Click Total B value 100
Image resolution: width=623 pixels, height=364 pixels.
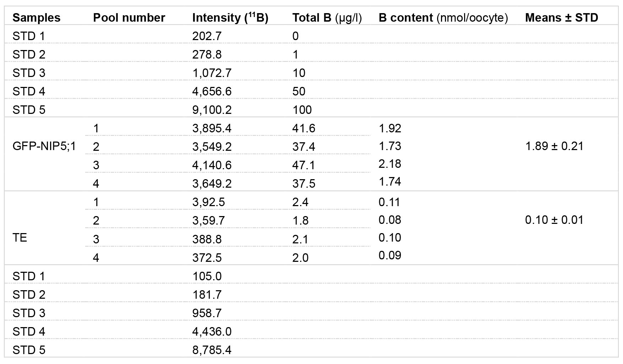coord(302,110)
